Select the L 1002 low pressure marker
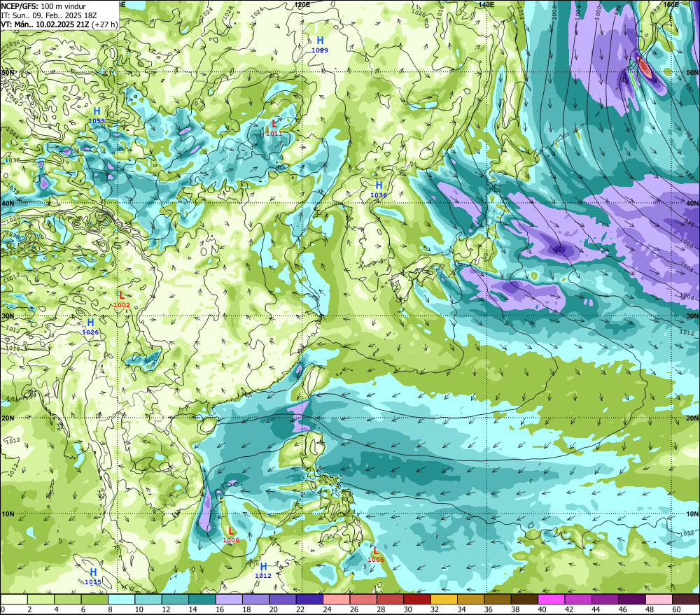The height and width of the screenshot is (615, 700). 122,299
